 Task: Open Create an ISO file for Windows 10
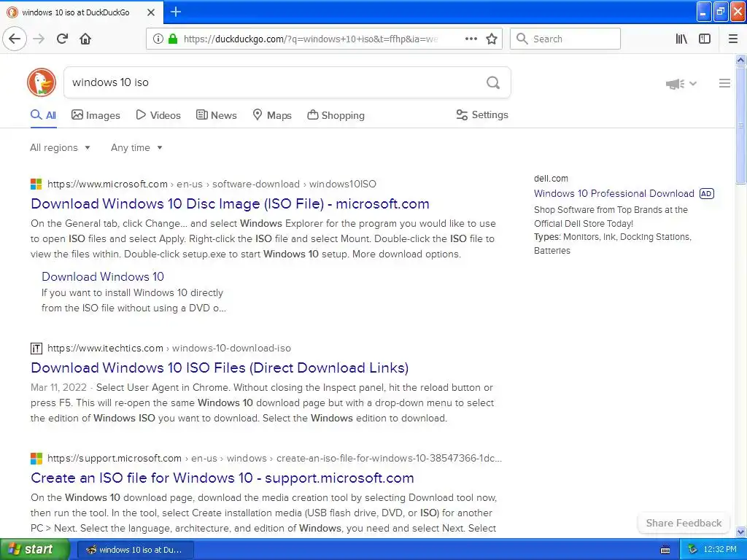click(x=222, y=478)
